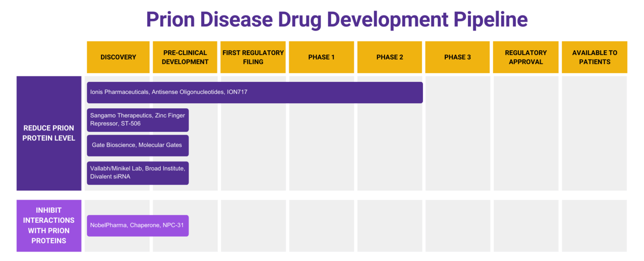Select the Phase 1 column header

point(321,57)
